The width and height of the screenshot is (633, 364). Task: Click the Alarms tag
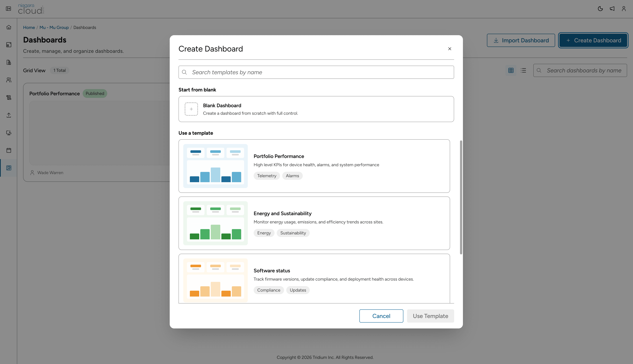click(292, 176)
